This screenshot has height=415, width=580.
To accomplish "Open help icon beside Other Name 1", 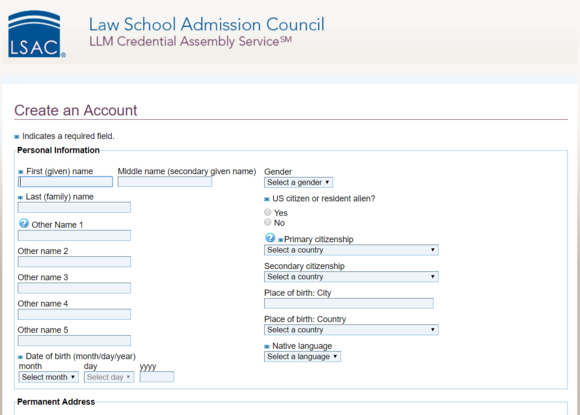I will click(24, 223).
